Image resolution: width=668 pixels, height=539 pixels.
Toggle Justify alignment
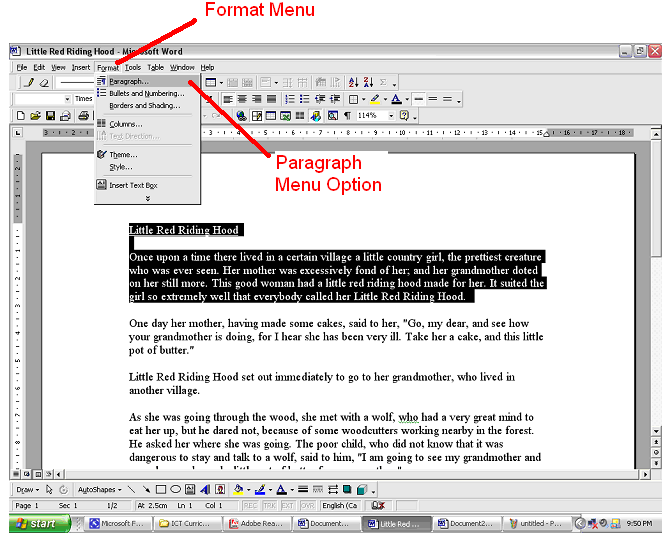[x=271, y=99]
